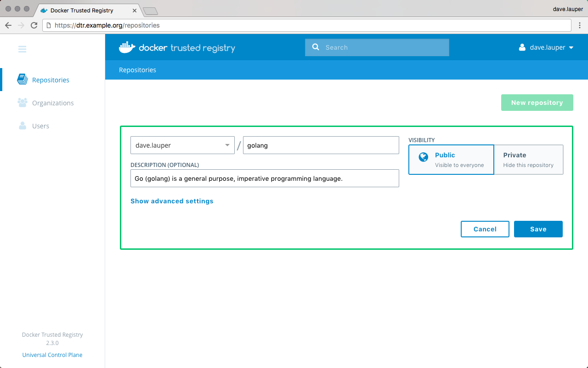Viewport: 588px width, 368px height.
Task: Open the dave.lauper namespace dropdown
Action: tap(182, 145)
